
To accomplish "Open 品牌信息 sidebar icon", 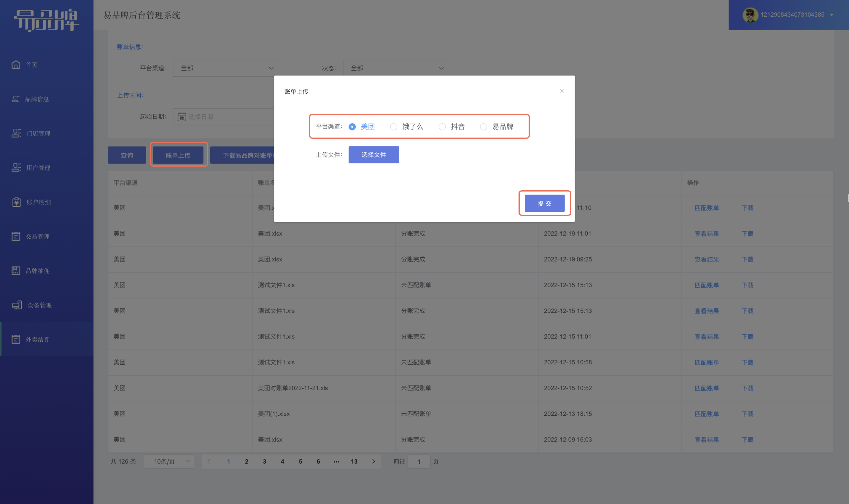I will point(16,99).
